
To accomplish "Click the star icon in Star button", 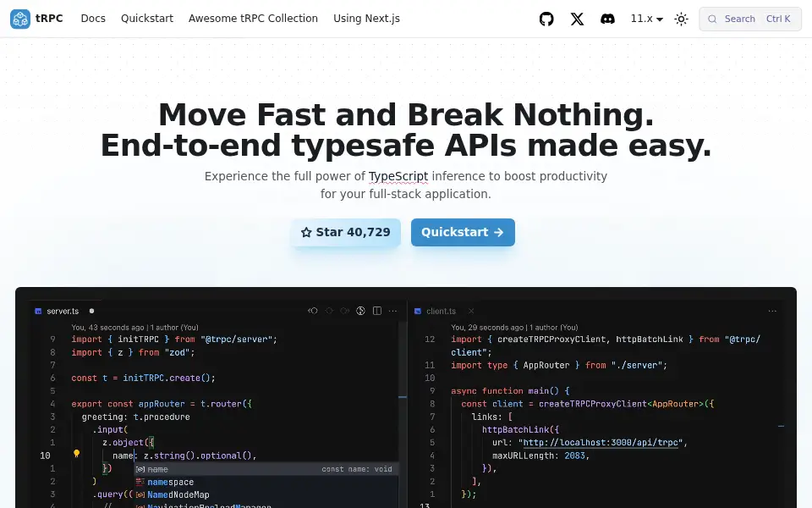I will [x=306, y=232].
